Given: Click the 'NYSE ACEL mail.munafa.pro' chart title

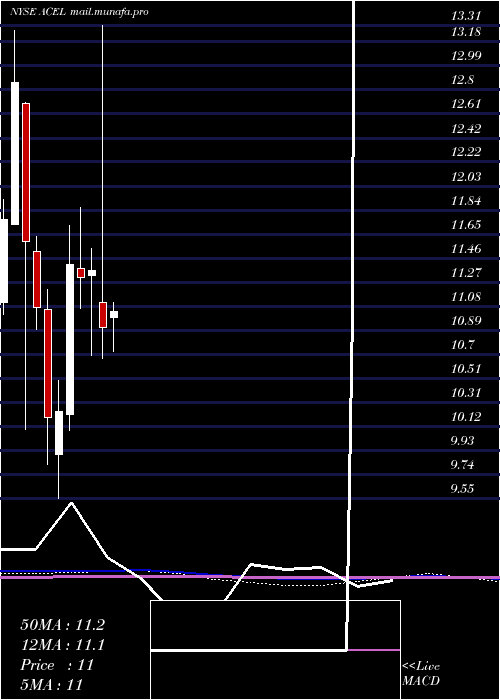Looking at the screenshot, I should click(79, 12).
